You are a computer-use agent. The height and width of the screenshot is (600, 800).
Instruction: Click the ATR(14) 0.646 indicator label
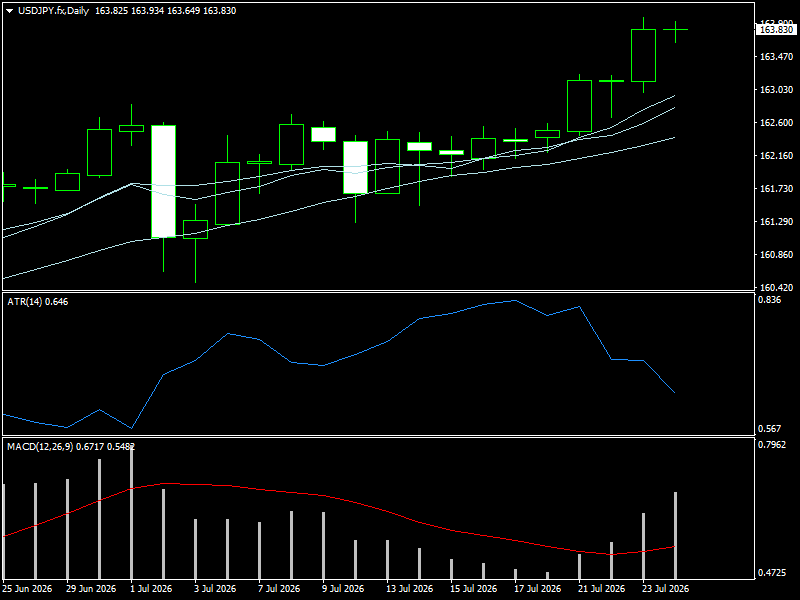(38, 302)
